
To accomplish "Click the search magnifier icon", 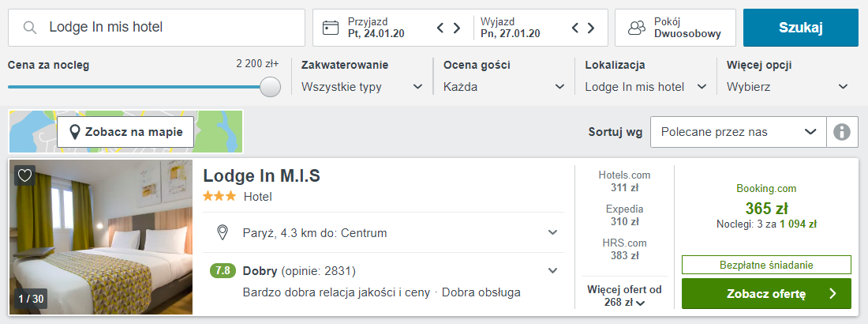I will [30, 28].
